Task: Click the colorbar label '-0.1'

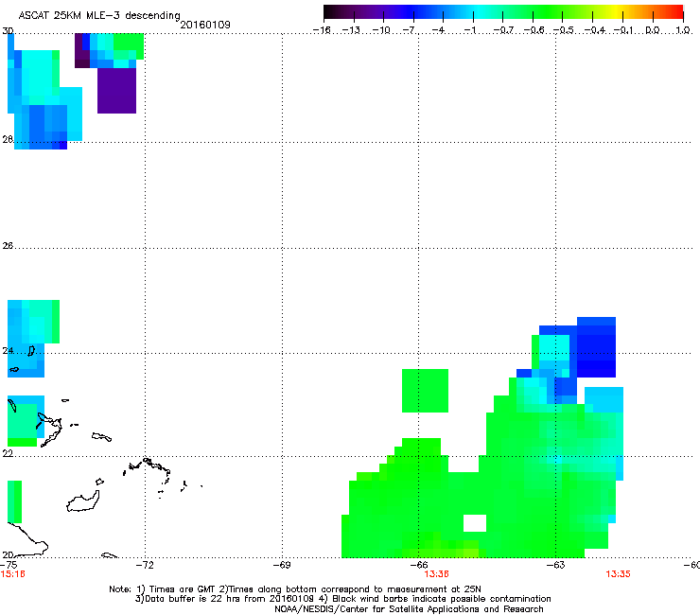Action: click(x=623, y=30)
